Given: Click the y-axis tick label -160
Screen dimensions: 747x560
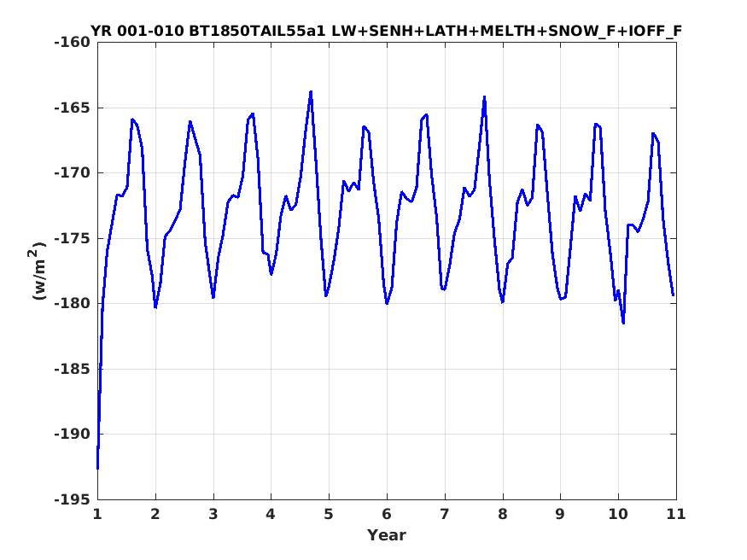Looking at the screenshot, I should (x=72, y=43).
